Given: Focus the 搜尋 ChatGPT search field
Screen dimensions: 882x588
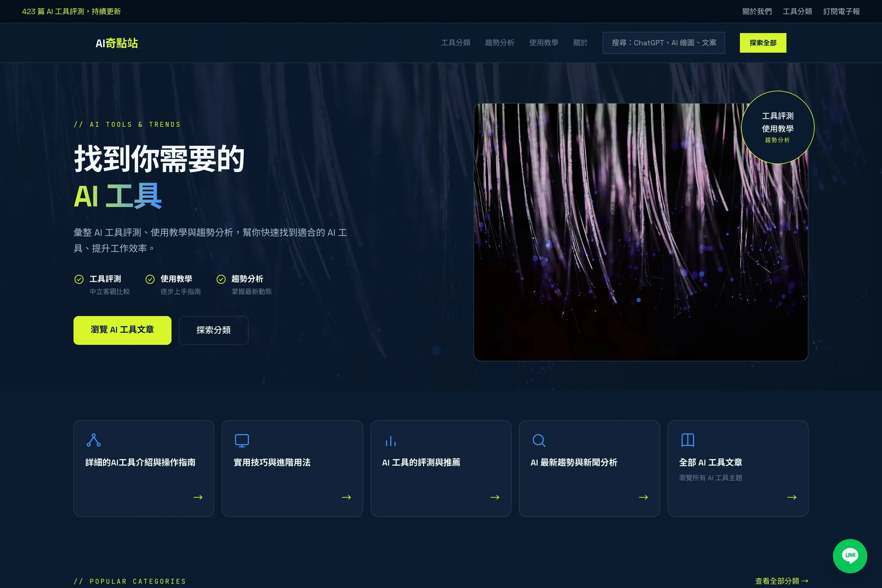Looking at the screenshot, I should 664,43.
